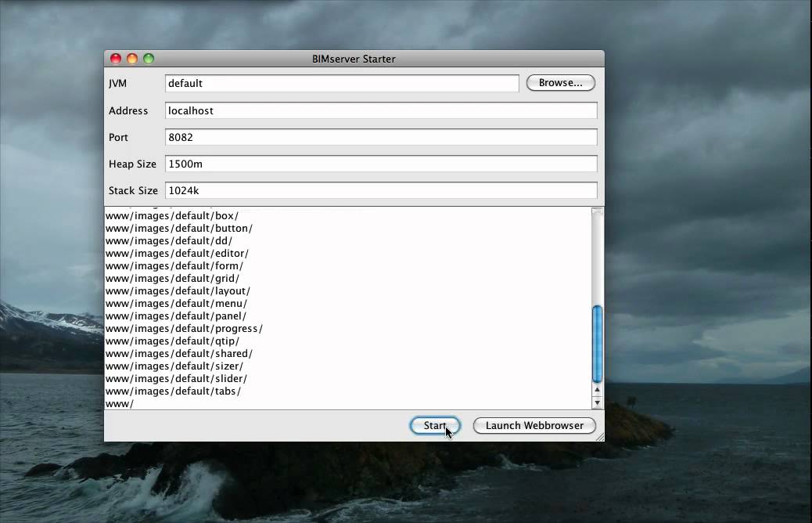Click log line www/images/default/shared/
812x523 pixels.
pyautogui.click(x=179, y=354)
